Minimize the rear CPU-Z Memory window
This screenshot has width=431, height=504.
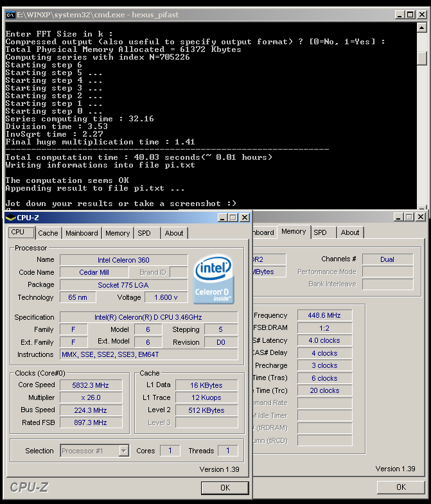[x=398, y=217]
